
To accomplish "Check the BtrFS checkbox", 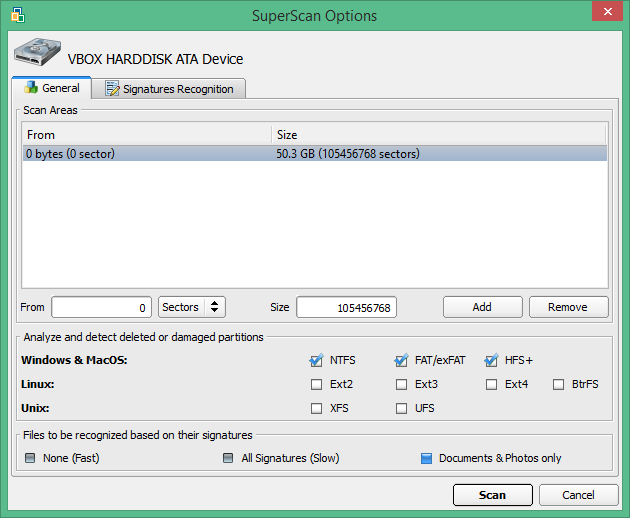I will tap(559, 384).
